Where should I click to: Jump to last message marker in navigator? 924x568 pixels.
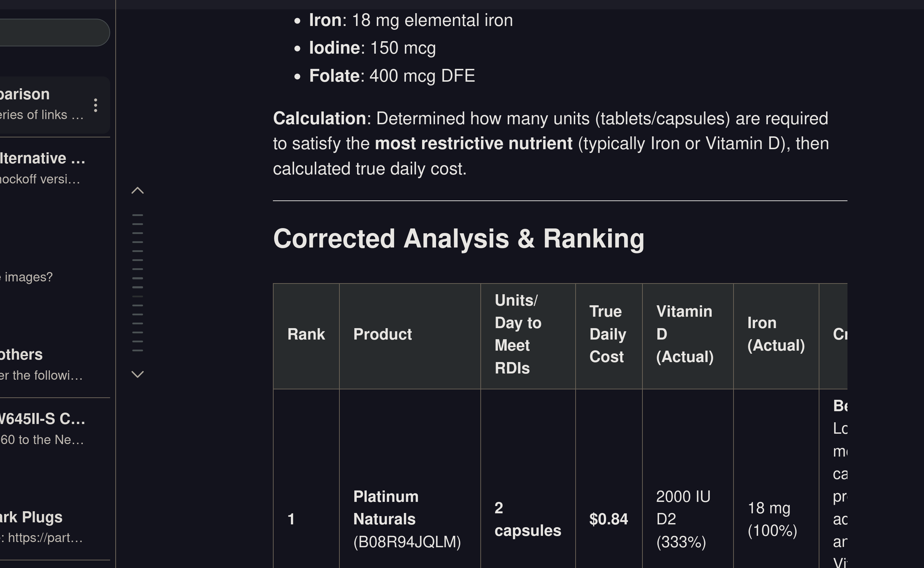(137, 351)
